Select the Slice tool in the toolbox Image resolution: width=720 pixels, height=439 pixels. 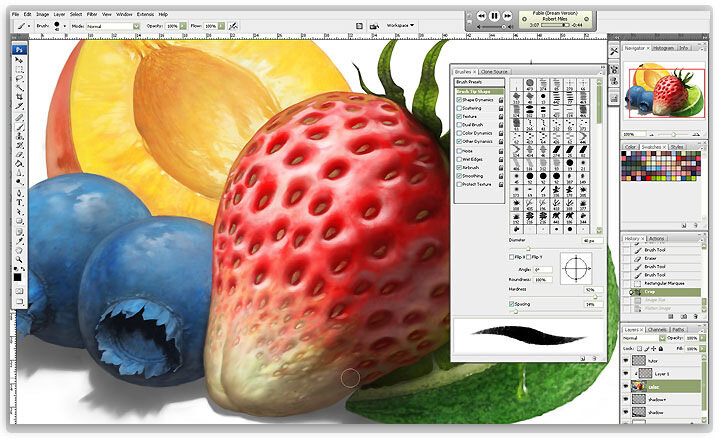click(x=19, y=106)
